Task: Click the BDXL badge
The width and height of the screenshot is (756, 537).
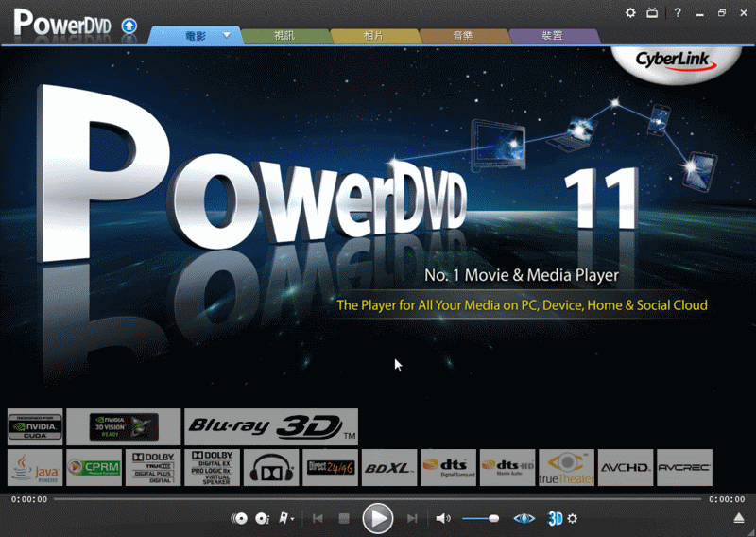Action: (389, 468)
